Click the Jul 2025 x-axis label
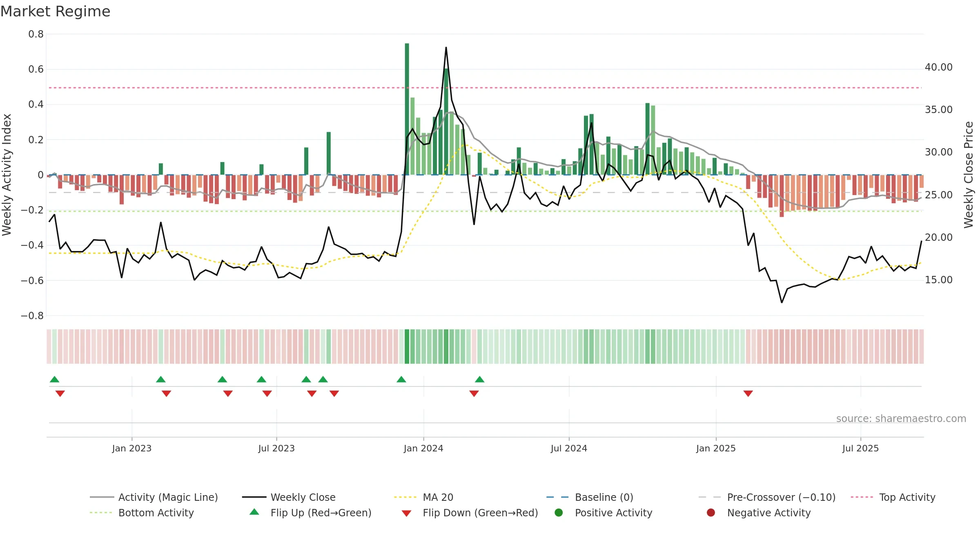The width and height of the screenshot is (980, 551). (x=860, y=448)
